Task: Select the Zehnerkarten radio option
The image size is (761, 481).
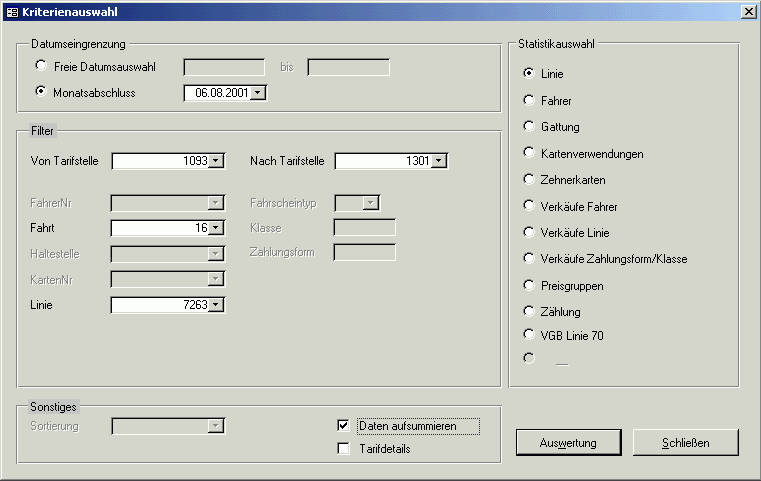Action: pyautogui.click(x=529, y=179)
